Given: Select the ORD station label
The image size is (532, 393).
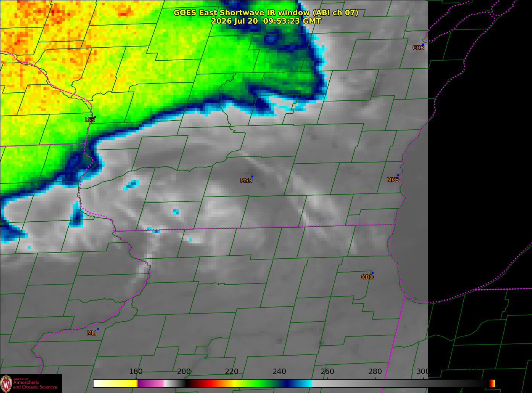Looking at the screenshot, I should tap(367, 277).
